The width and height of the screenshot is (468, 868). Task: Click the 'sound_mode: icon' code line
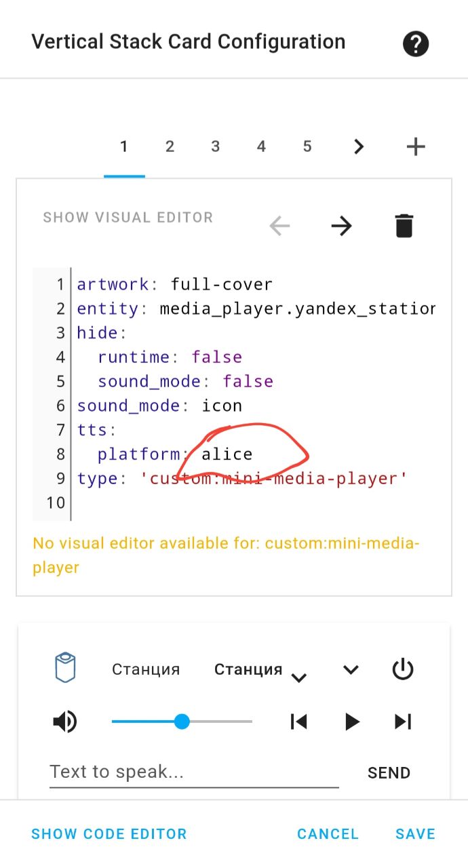(159, 406)
